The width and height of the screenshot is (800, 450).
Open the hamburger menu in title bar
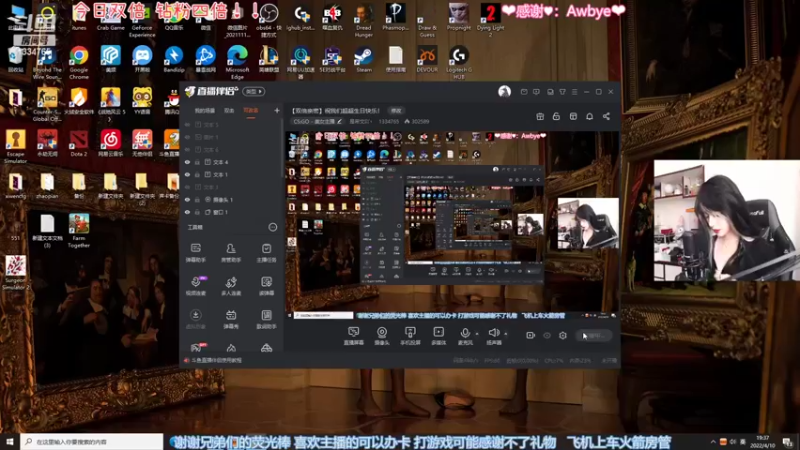click(x=574, y=92)
